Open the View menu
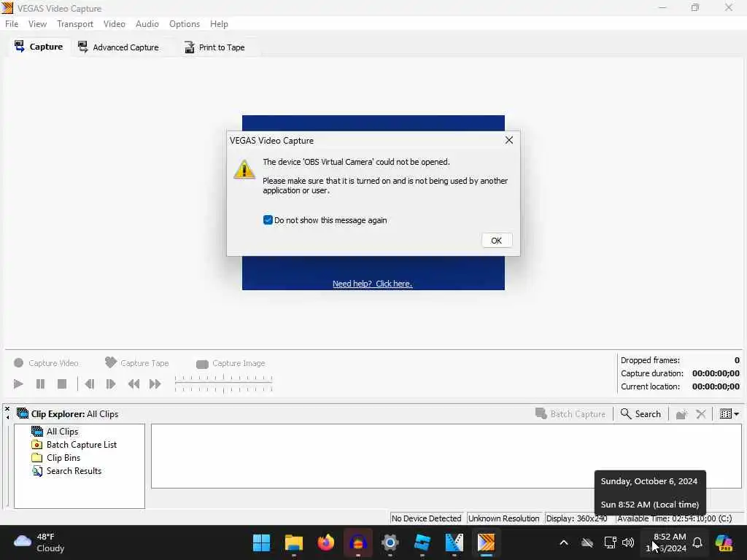The image size is (747, 560). (x=37, y=24)
